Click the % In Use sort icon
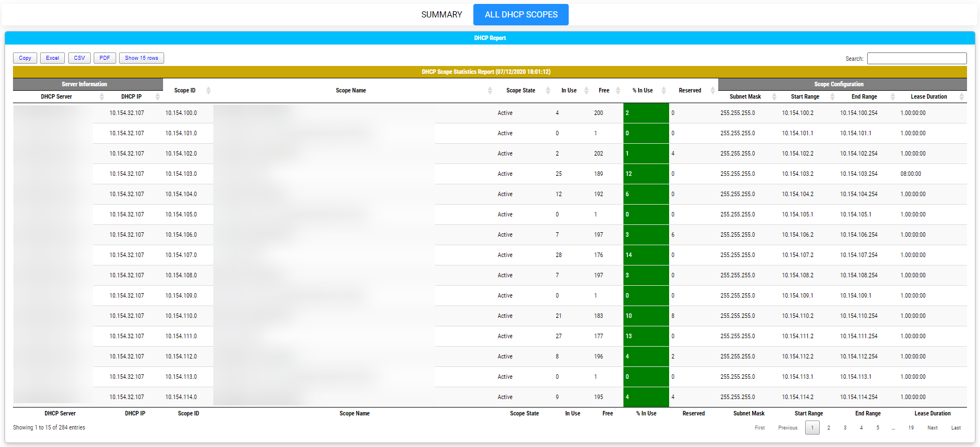 (x=663, y=91)
